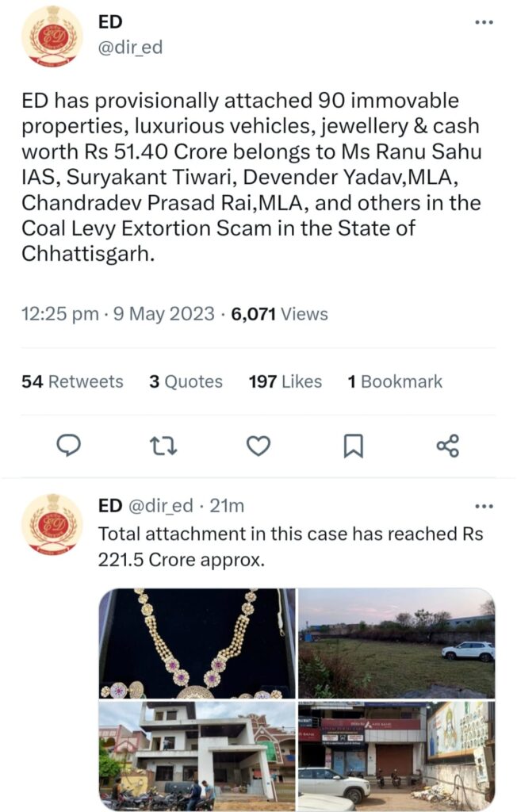Open more options on reply tweet
Viewport: 517px width, 812px height.
[x=484, y=506]
